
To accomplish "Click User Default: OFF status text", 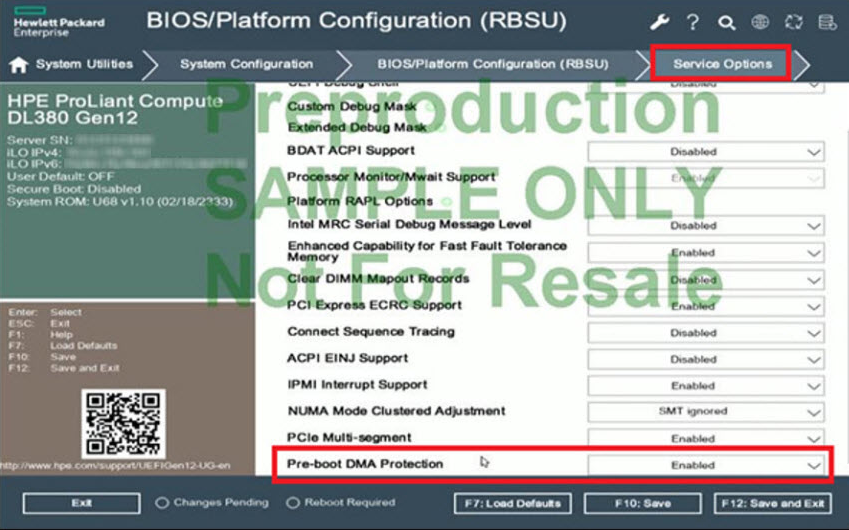I will [x=60, y=176].
